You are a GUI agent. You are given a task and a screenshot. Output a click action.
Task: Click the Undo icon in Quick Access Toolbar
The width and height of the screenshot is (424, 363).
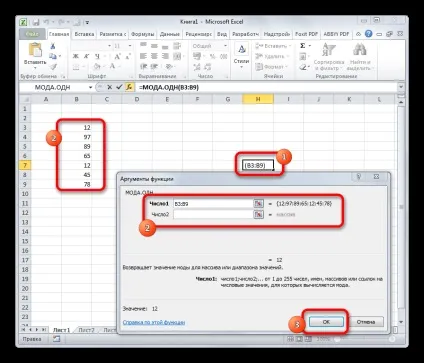point(46,22)
